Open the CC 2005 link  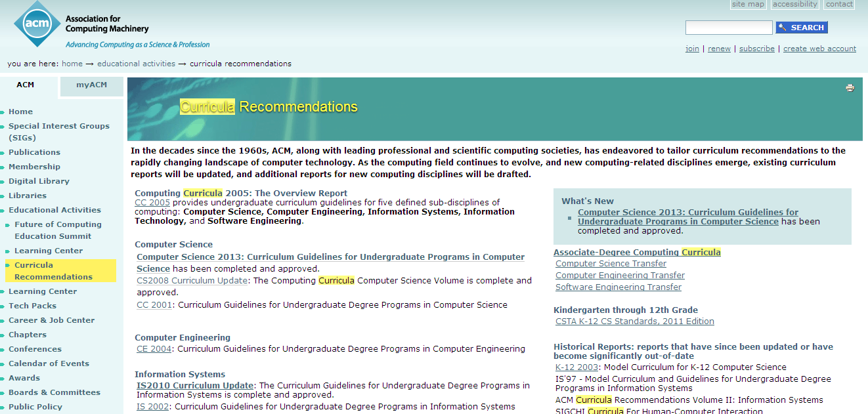point(152,202)
